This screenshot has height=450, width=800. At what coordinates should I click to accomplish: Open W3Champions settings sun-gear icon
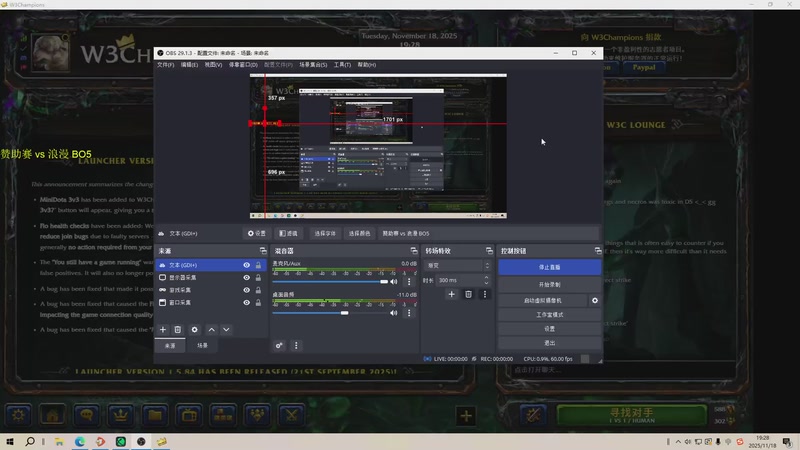click(18, 415)
